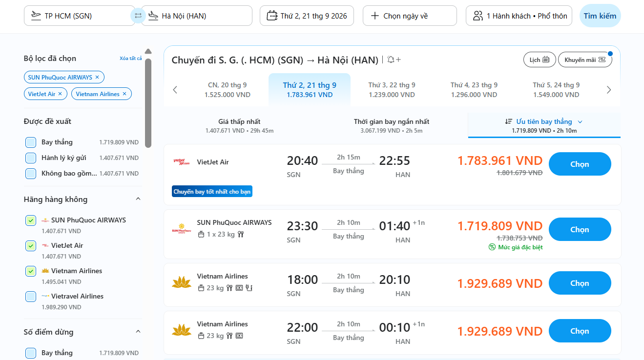
Task: Click Chọn ngày về return date field
Action: tap(410, 16)
